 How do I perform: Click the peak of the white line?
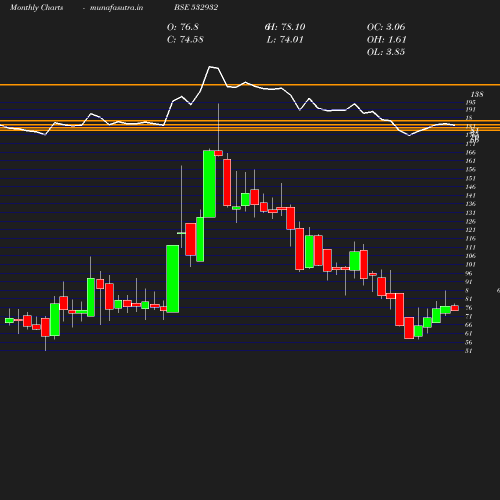pyautogui.click(x=210, y=67)
